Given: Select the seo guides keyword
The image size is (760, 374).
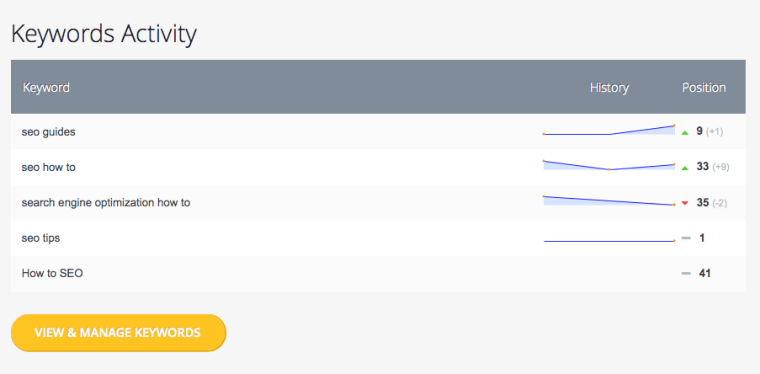Looking at the screenshot, I should pos(48,132).
